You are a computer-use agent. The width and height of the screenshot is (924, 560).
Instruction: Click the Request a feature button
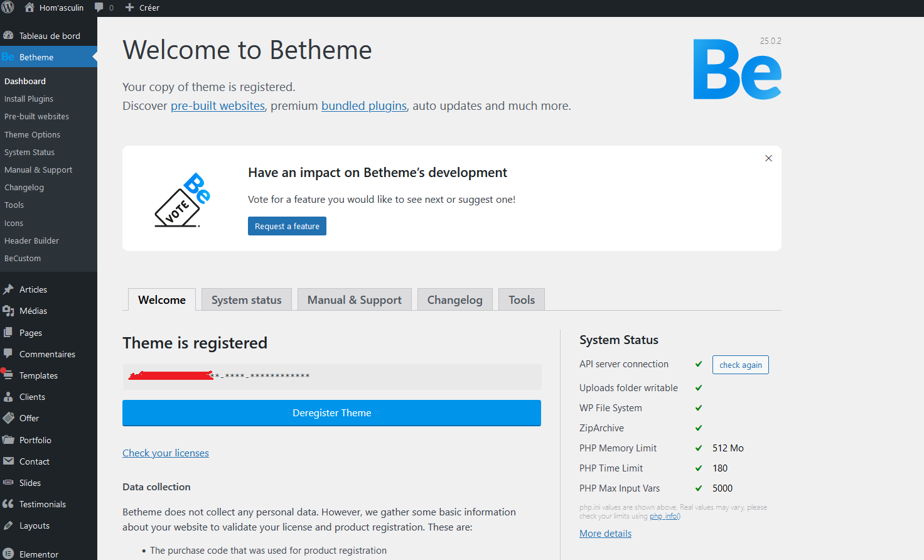pyautogui.click(x=287, y=226)
